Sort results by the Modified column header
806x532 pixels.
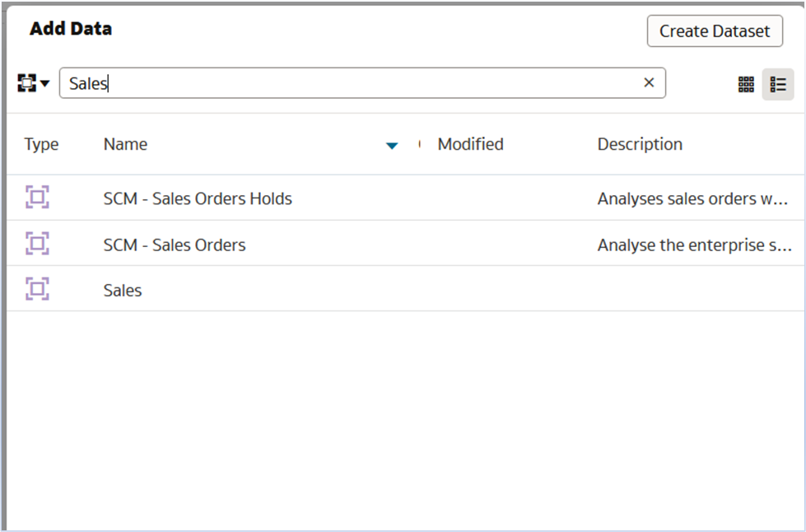470,144
